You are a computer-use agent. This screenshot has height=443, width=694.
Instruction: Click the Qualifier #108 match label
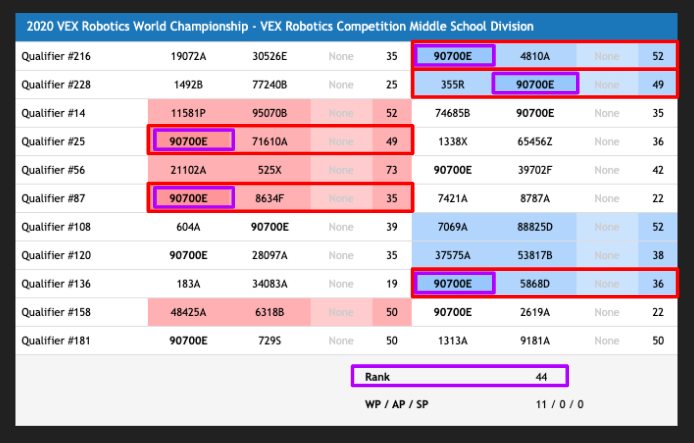click(56, 227)
